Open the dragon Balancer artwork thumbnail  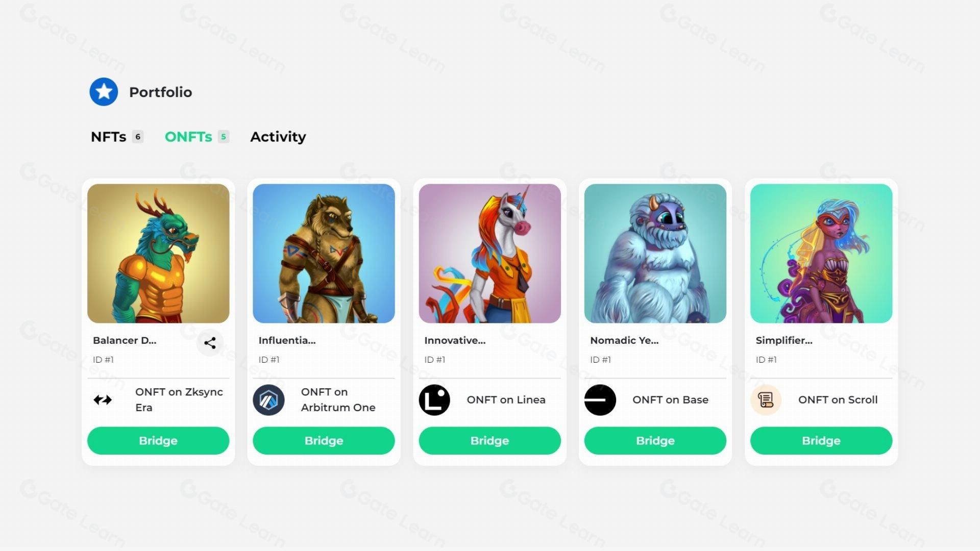[158, 254]
